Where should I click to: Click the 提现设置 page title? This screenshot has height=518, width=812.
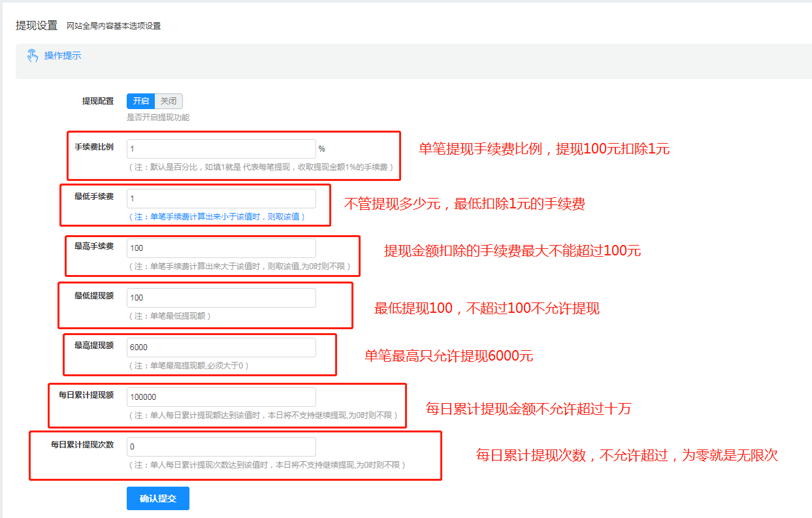pos(37,25)
